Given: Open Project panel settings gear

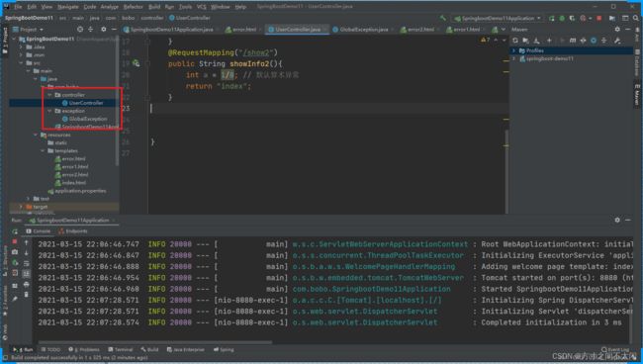Looking at the screenshot, I should [x=103, y=29].
